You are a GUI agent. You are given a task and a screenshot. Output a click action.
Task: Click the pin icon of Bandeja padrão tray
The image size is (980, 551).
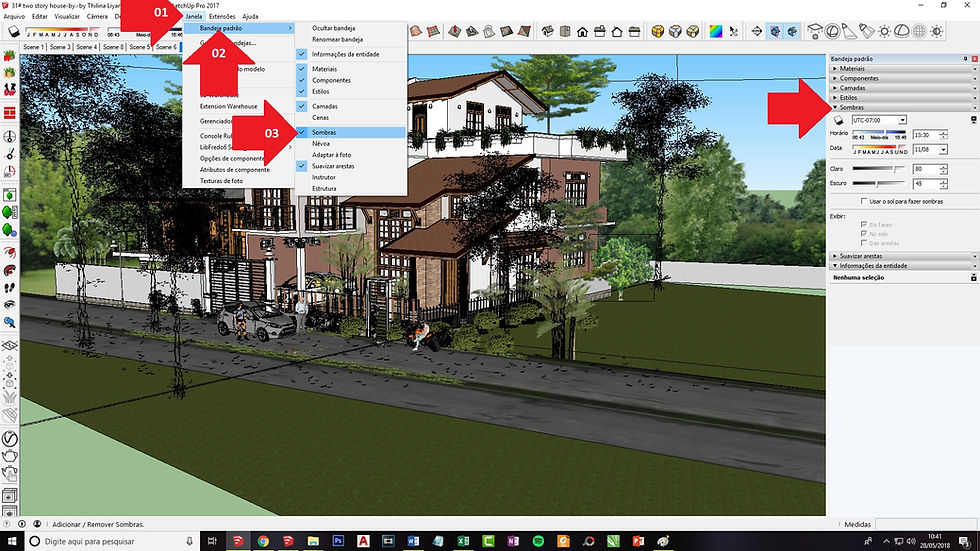click(966, 59)
